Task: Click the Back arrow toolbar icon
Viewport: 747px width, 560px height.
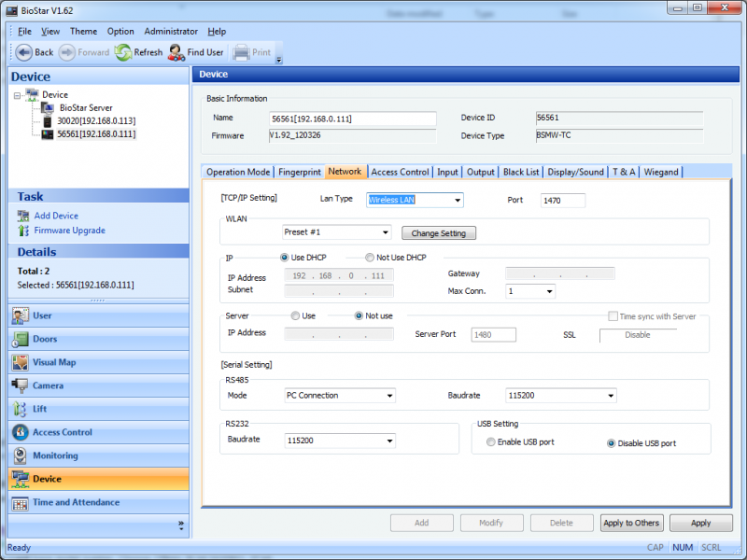Action: tap(24, 52)
